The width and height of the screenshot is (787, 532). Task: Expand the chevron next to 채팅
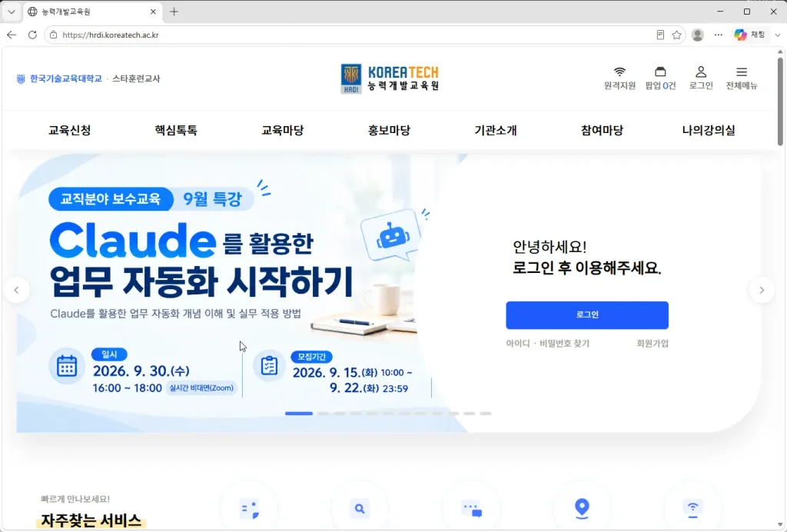pyautogui.click(x=778, y=35)
